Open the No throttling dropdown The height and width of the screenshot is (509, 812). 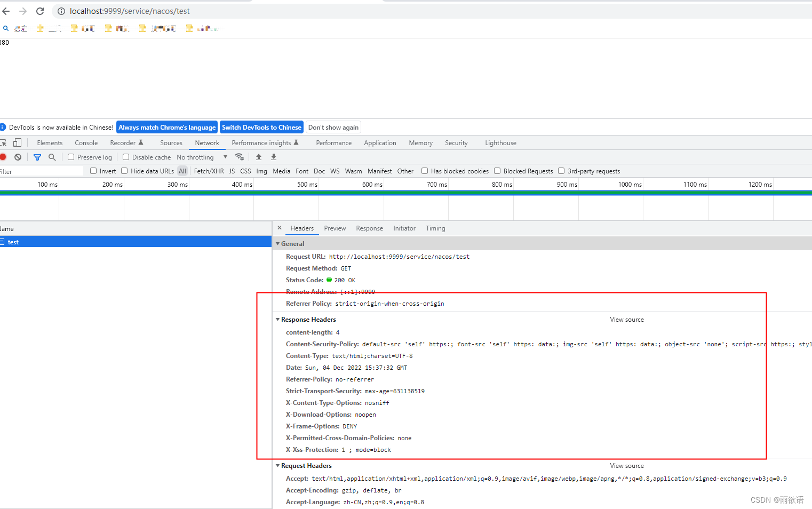[202, 157]
